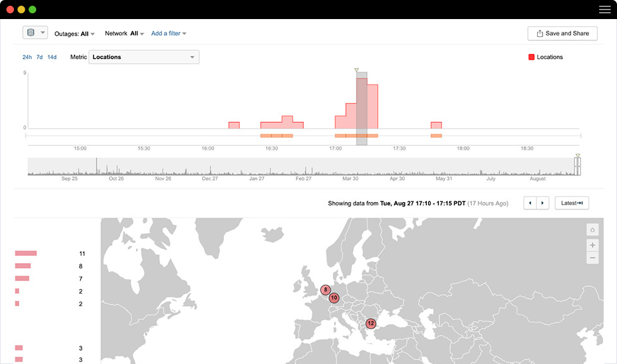Click the overview timeline range handle
The width and height of the screenshot is (617, 364).
(x=577, y=166)
